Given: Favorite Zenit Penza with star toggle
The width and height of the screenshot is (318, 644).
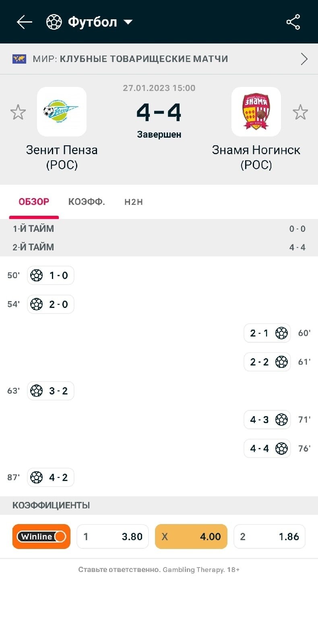Looking at the screenshot, I should pyautogui.click(x=18, y=112).
